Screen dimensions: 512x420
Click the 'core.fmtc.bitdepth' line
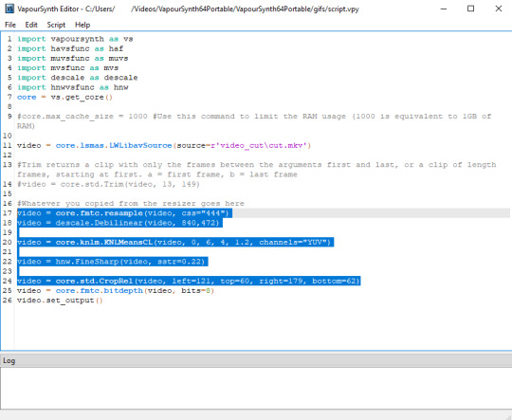pyautogui.click(x=116, y=291)
